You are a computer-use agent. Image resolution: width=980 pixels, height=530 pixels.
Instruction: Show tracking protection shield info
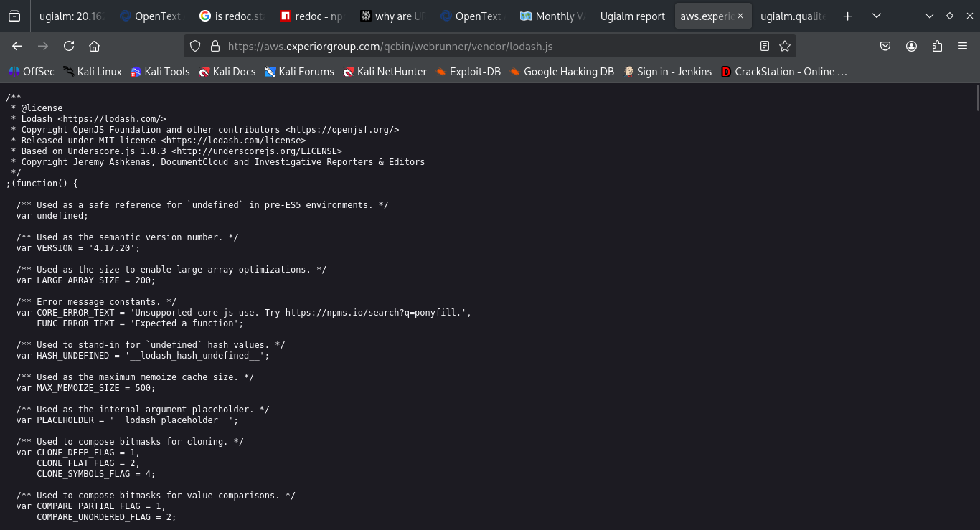coord(195,46)
